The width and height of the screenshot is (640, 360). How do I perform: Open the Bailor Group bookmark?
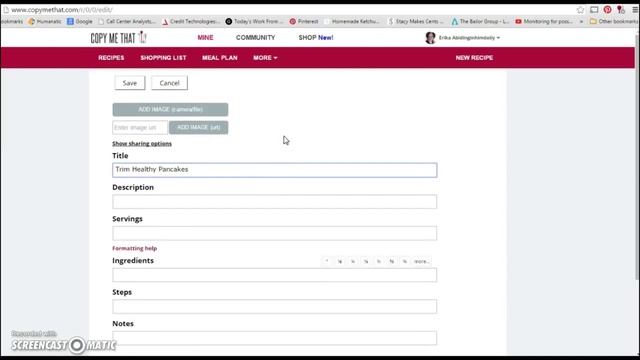(480, 21)
